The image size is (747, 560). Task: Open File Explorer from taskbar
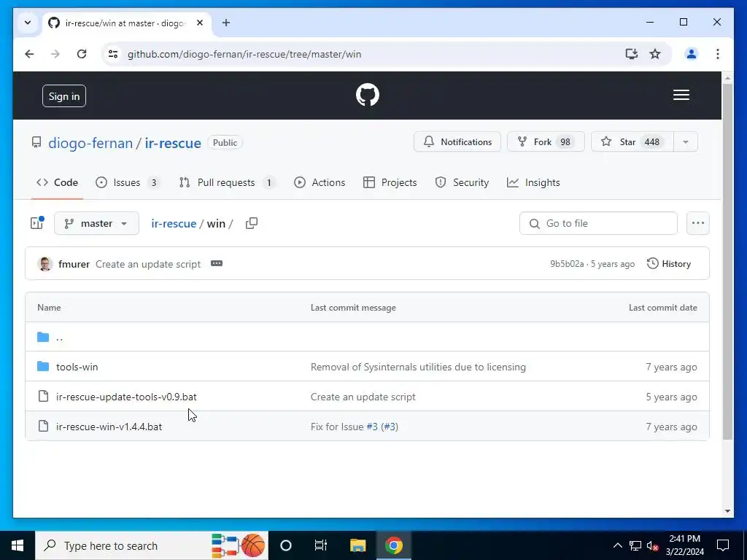tap(357, 545)
